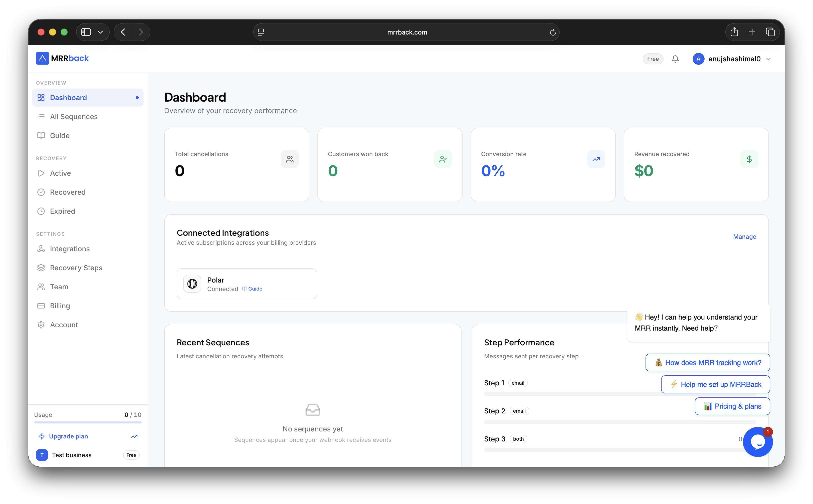Open the sidebar layout chevron dropdown

click(100, 32)
